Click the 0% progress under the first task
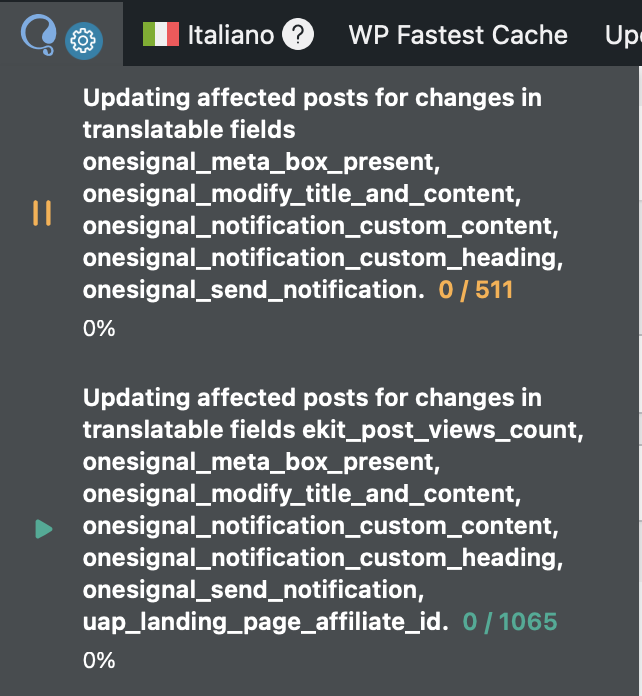The image size is (642, 696). [x=99, y=328]
